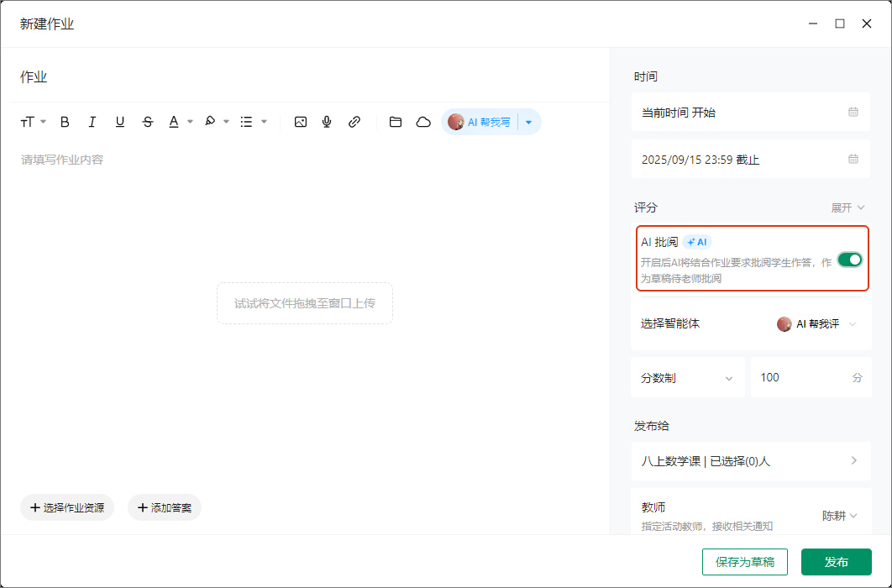Click the folder file icon
The image size is (892, 588).
click(x=396, y=122)
